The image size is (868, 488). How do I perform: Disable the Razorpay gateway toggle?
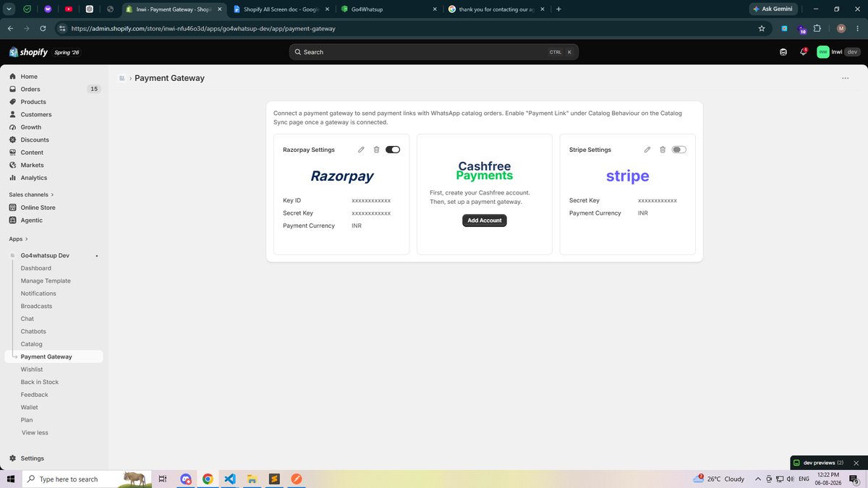click(393, 150)
